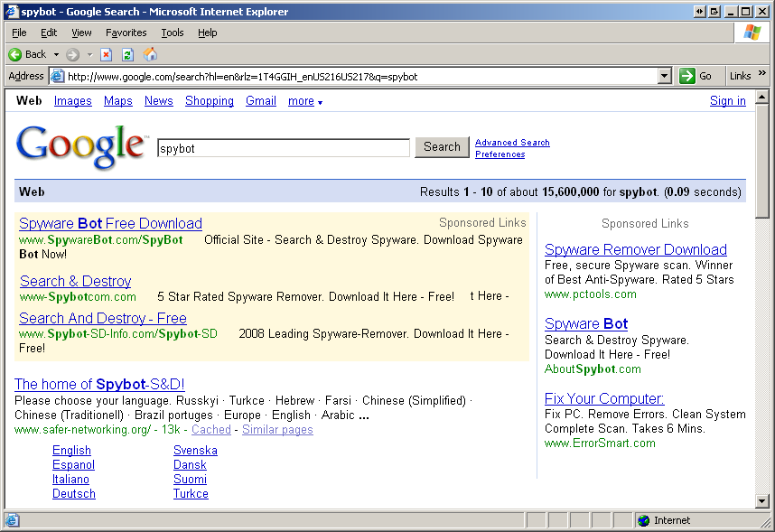Open the View menu
Viewport: 775px width, 532px height.
coord(81,33)
